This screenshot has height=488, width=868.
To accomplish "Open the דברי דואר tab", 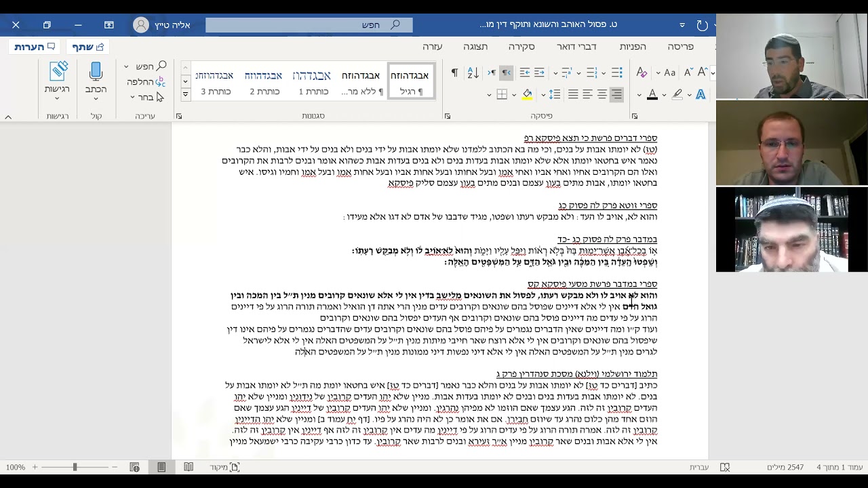I will tap(576, 47).
